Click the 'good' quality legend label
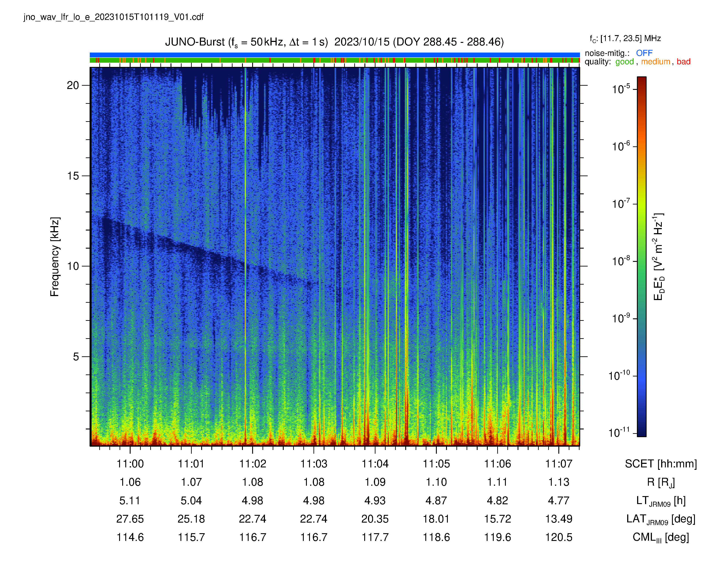 point(624,62)
